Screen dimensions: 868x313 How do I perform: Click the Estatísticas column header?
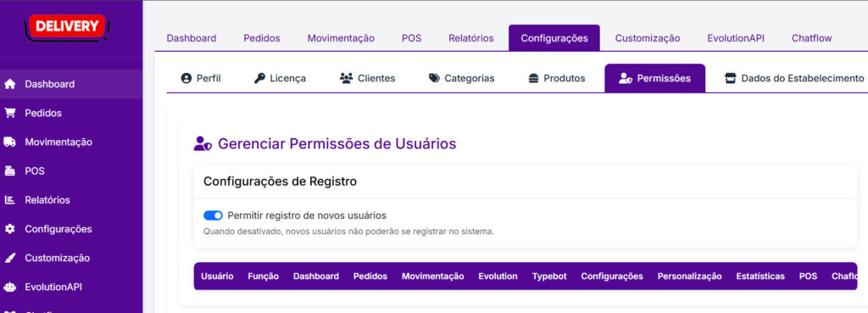pyautogui.click(x=760, y=276)
